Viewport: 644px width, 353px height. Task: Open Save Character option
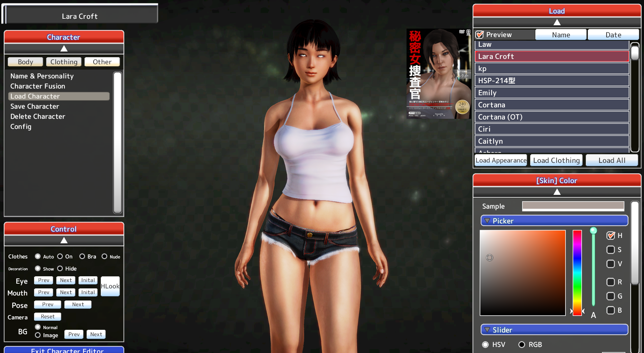pyautogui.click(x=35, y=106)
